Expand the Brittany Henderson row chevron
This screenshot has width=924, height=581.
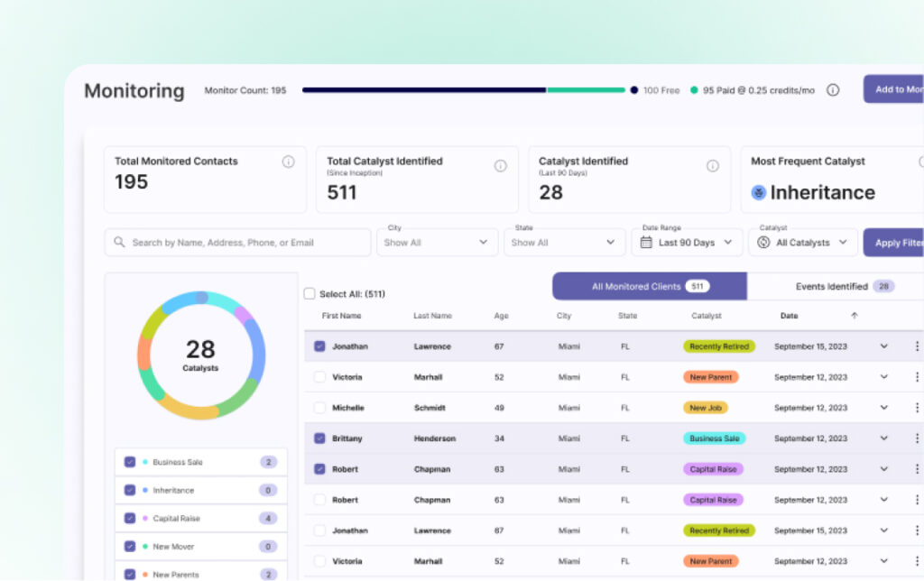click(883, 438)
